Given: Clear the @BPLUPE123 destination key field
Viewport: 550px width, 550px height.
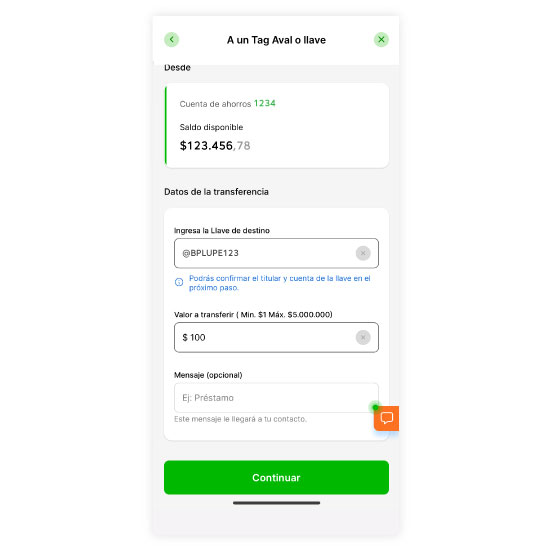Looking at the screenshot, I should tap(363, 253).
